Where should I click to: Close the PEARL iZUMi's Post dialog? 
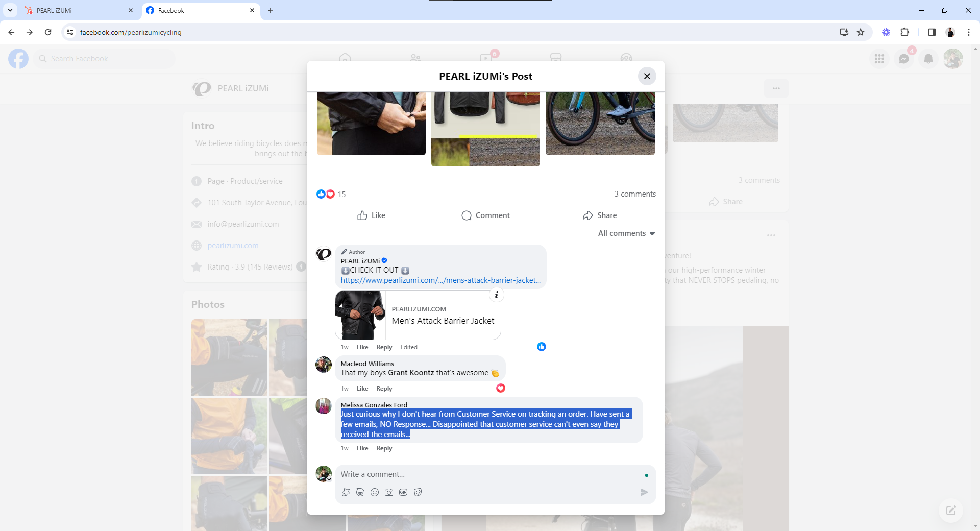click(x=647, y=76)
